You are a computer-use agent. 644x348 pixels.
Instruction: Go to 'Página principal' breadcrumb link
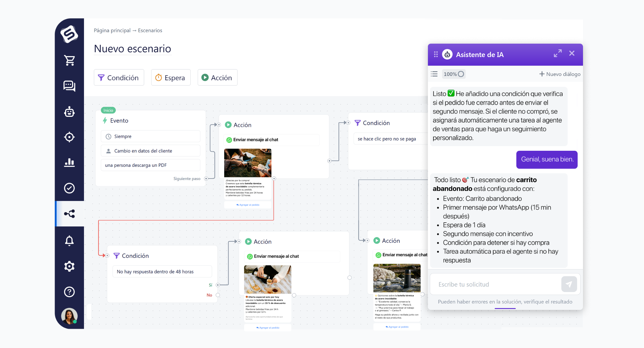(x=112, y=30)
